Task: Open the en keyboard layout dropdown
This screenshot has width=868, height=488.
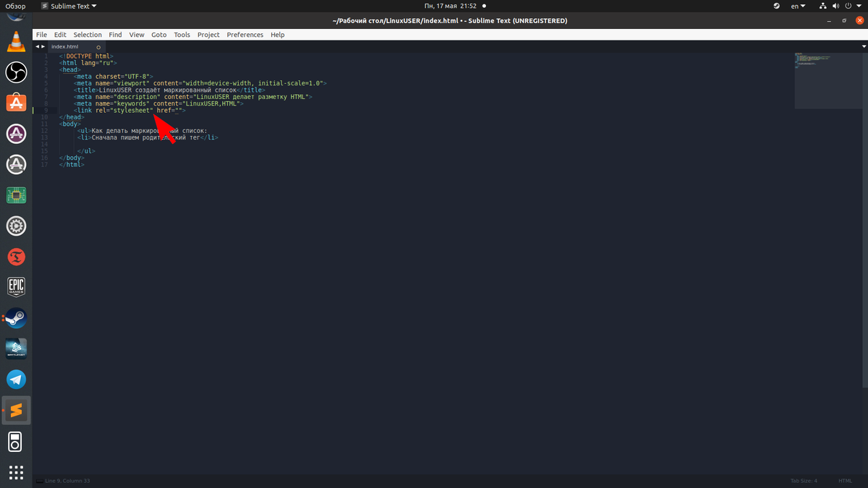Action: coord(799,6)
